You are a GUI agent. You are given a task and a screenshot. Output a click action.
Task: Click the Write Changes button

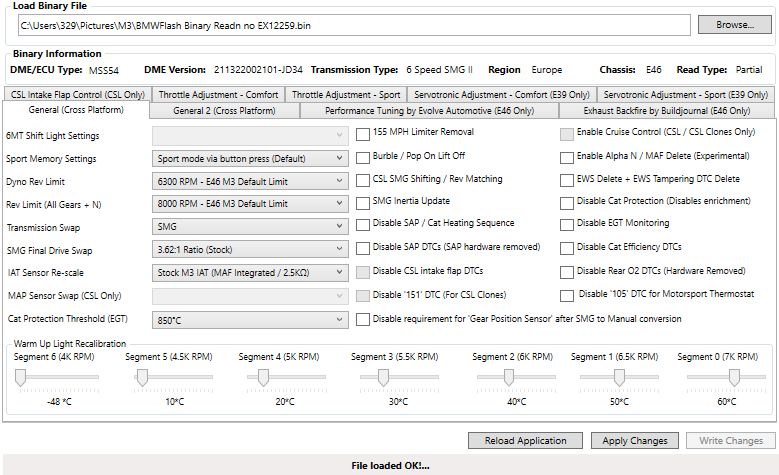pyautogui.click(x=731, y=441)
